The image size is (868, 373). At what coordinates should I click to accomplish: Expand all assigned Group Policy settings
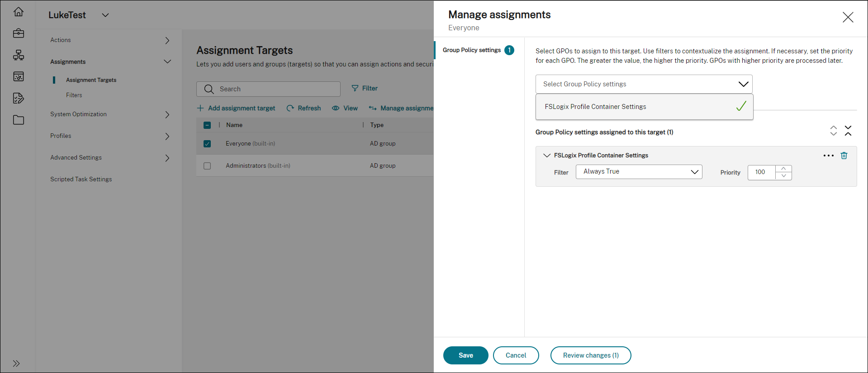tap(834, 131)
